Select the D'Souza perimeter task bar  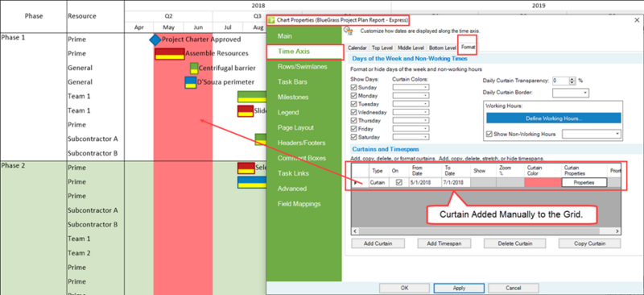190,82
